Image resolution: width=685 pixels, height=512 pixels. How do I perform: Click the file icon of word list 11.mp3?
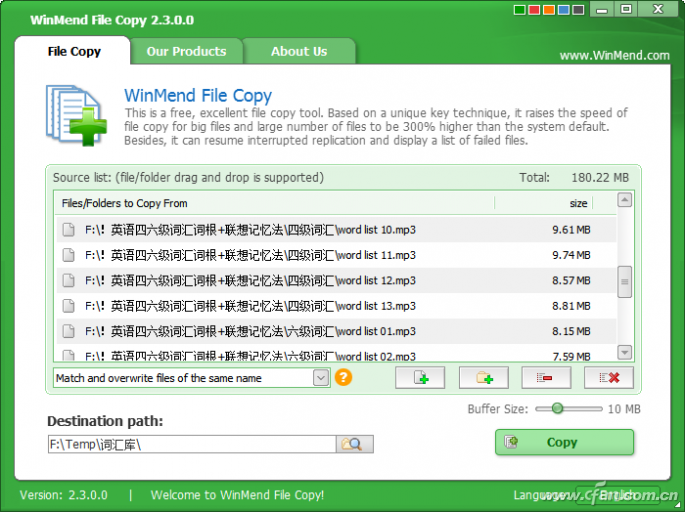pos(69,255)
